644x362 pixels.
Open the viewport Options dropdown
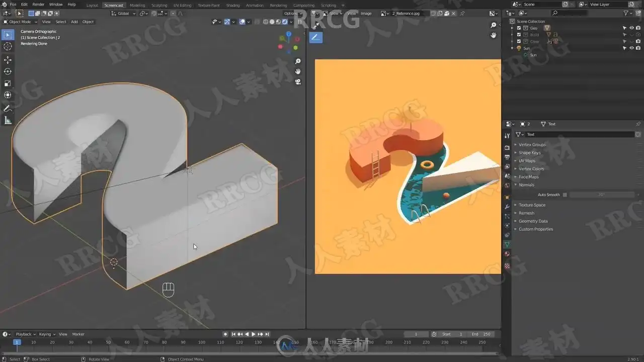point(292,14)
